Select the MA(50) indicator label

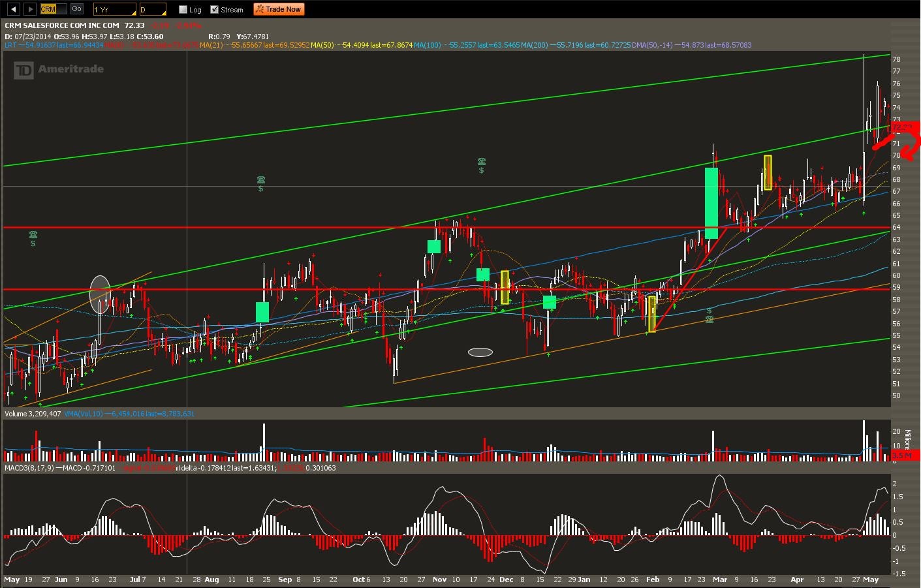tap(322, 45)
